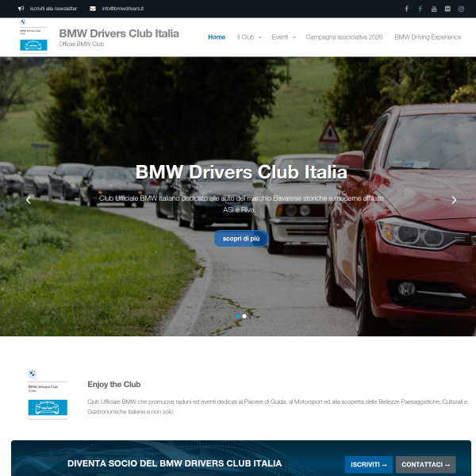Go to previous slide arrow

coord(29,200)
